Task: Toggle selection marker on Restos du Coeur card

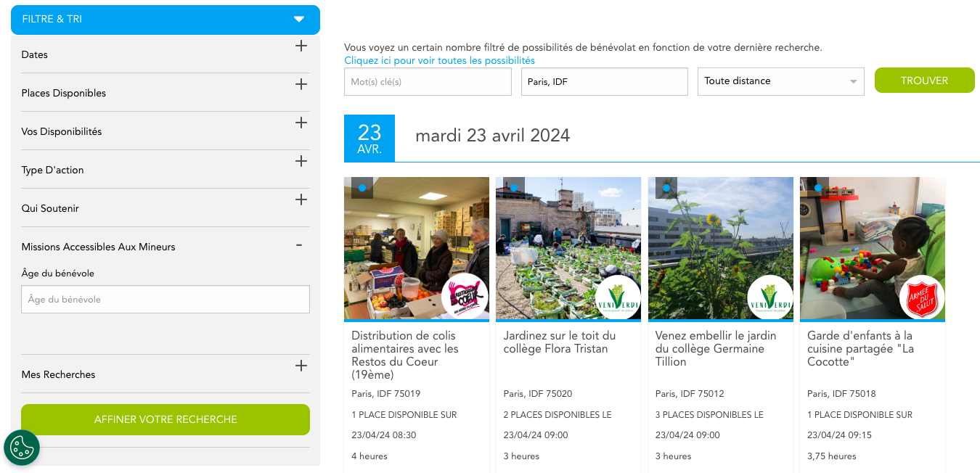Action: (x=362, y=188)
